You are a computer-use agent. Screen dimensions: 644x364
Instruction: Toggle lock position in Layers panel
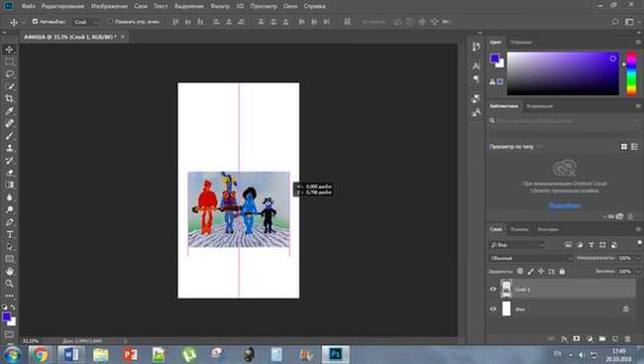pos(541,272)
